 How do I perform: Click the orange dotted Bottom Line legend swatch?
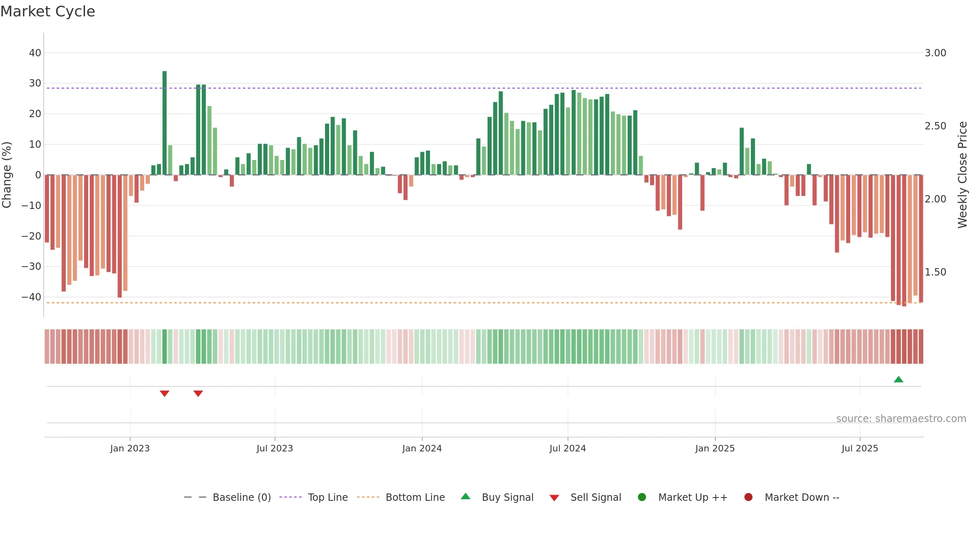[368, 497]
